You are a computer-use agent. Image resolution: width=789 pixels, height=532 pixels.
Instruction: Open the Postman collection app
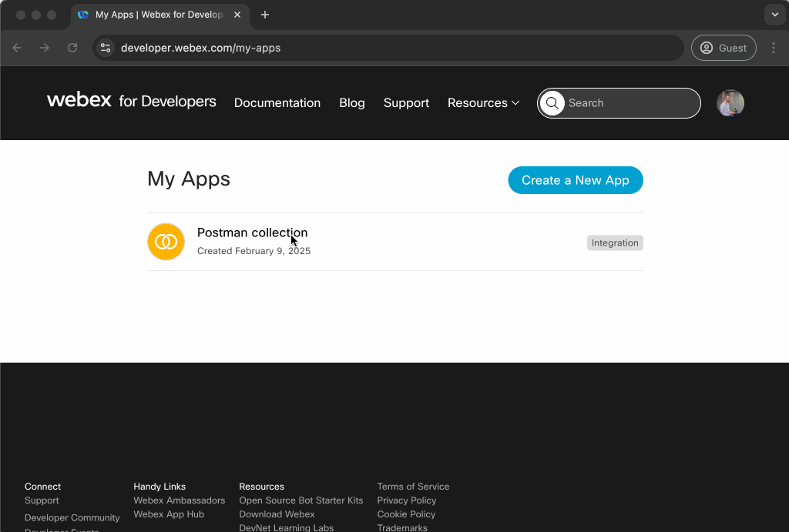[252, 233]
